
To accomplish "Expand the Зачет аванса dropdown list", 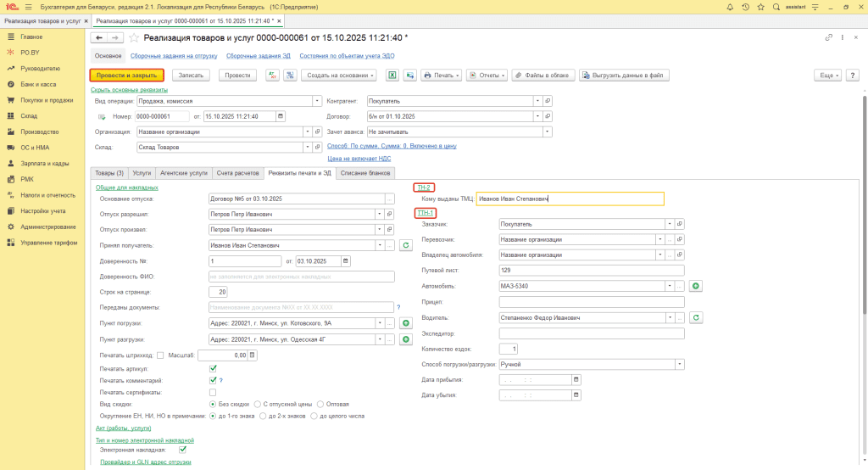I will pyautogui.click(x=547, y=131).
